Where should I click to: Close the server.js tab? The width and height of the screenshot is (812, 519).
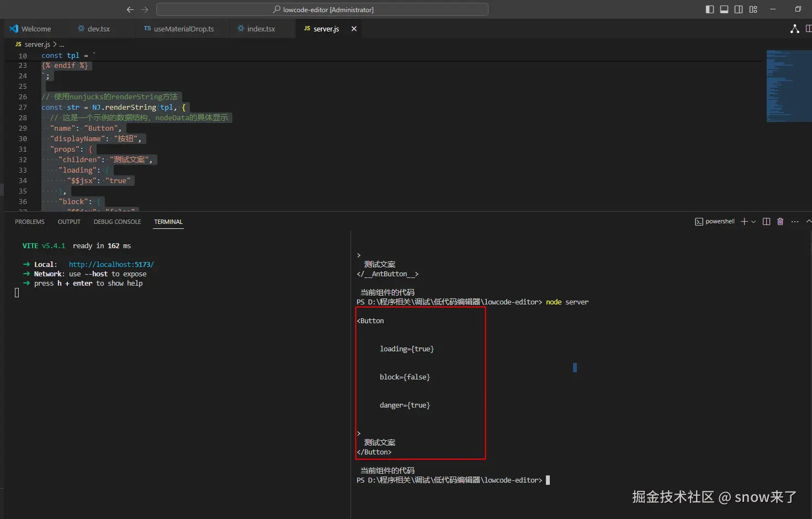pos(354,29)
